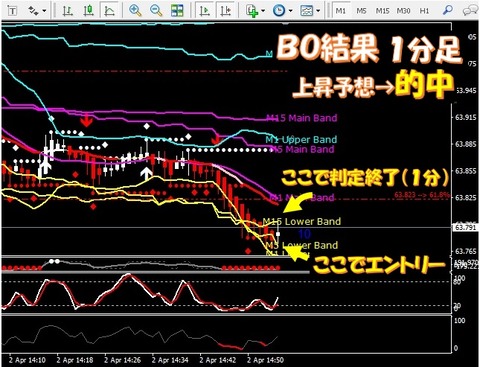Click the M1 Upper Band label
480x367 pixels.
click(x=301, y=139)
